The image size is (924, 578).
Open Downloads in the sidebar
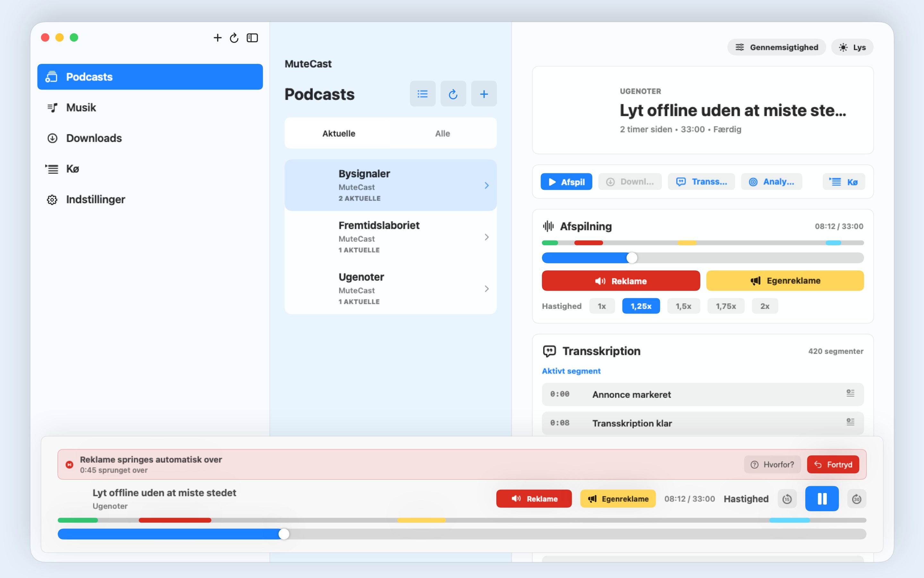tap(150, 138)
